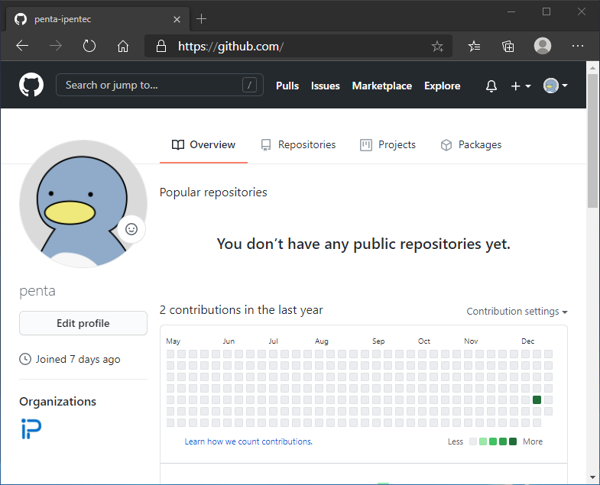Click the penguin profile picture
The height and width of the screenshot is (485, 600).
[x=83, y=204]
